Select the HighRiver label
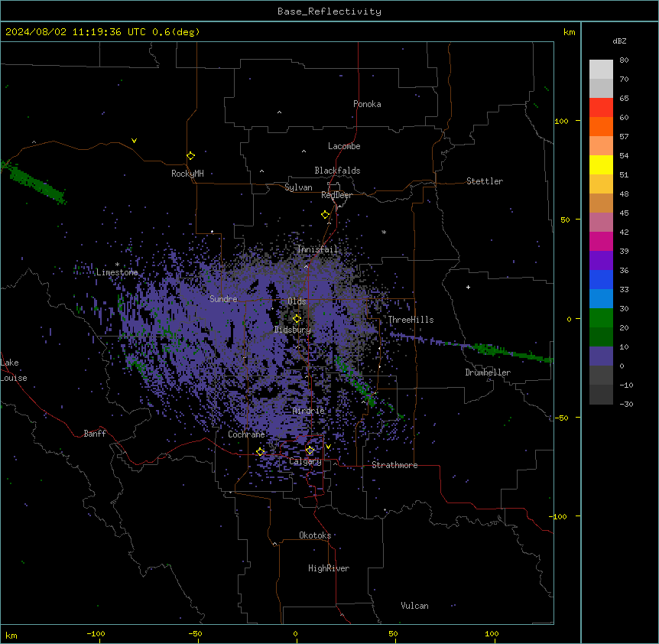Screen dimensions: 659x644 click(x=329, y=568)
